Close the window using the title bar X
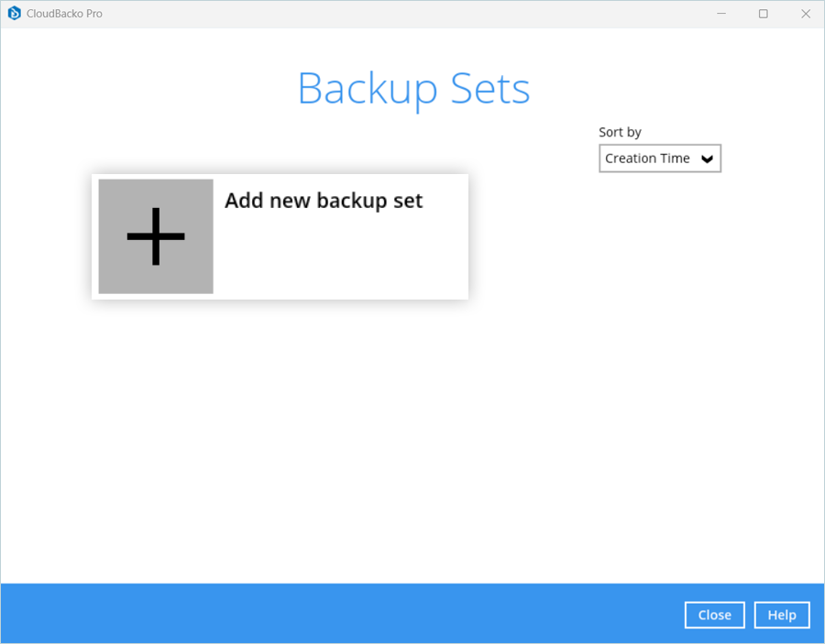Screen dimensions: 825x644 805,14
